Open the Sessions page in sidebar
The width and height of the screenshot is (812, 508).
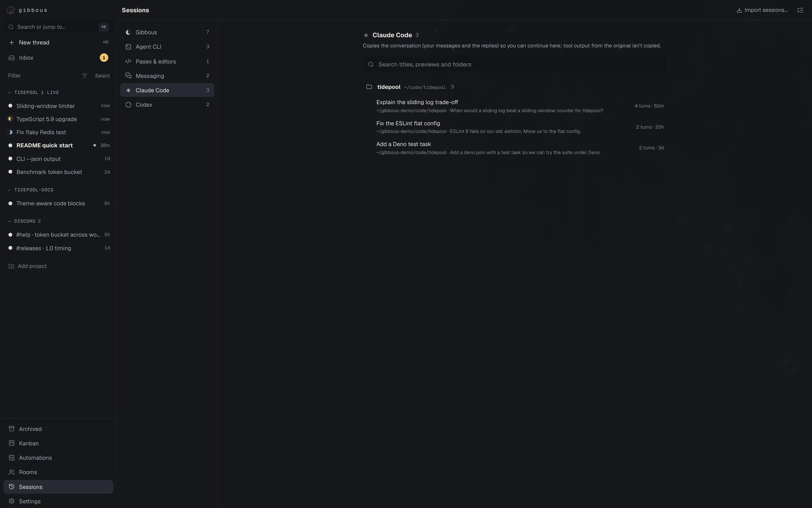pos(58,487)
